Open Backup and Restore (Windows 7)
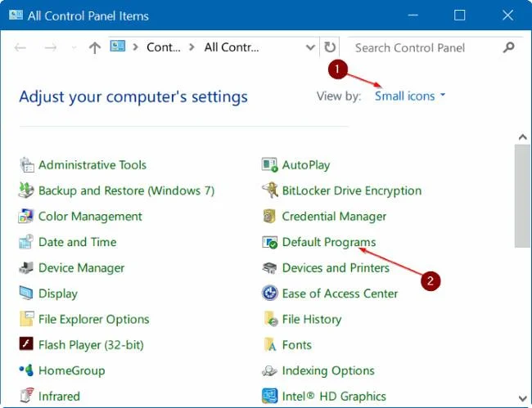This screenshot has height=408, width=532. pyautogui.click(x=126, y=191)
